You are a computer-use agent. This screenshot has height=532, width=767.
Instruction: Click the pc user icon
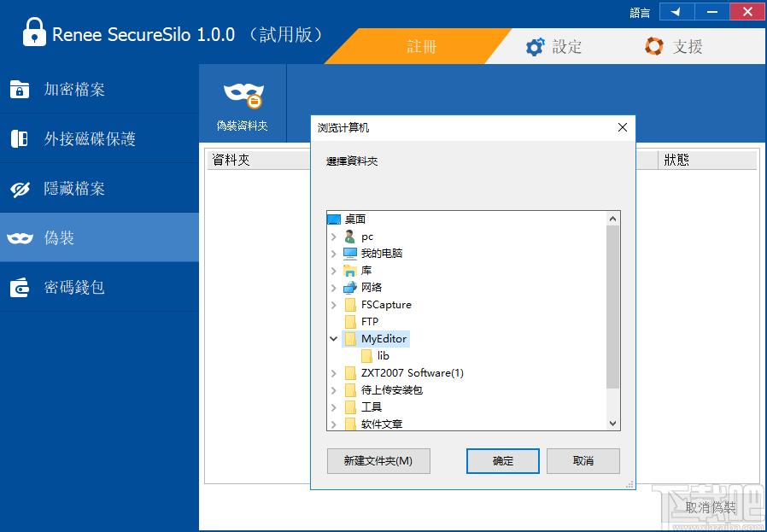[349, 237]
